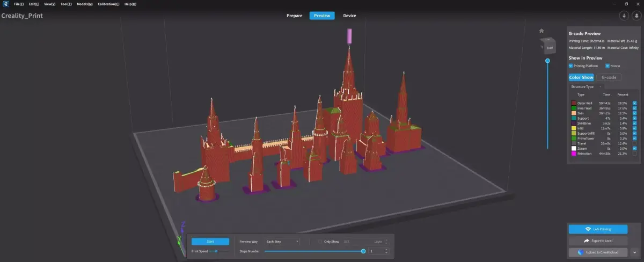Uncheck the Outer Wall visibility checkbox
Viewport: 644px width, 262px height.
pos(634,103)
